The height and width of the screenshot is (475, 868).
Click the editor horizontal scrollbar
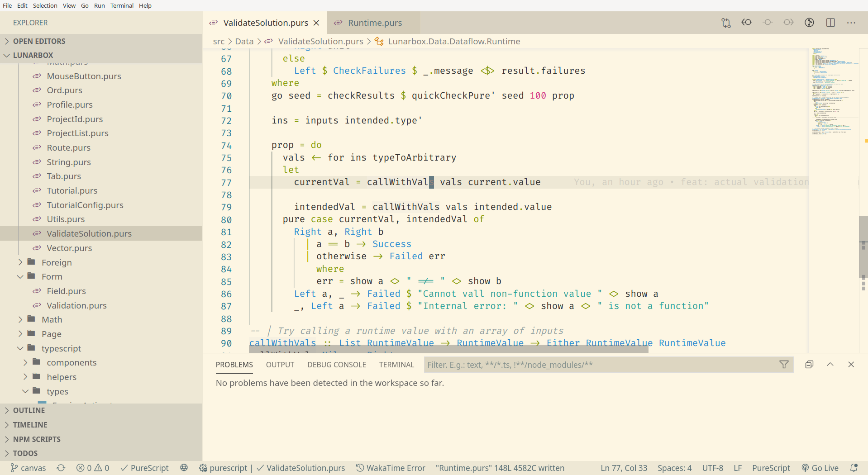[448, 348]
